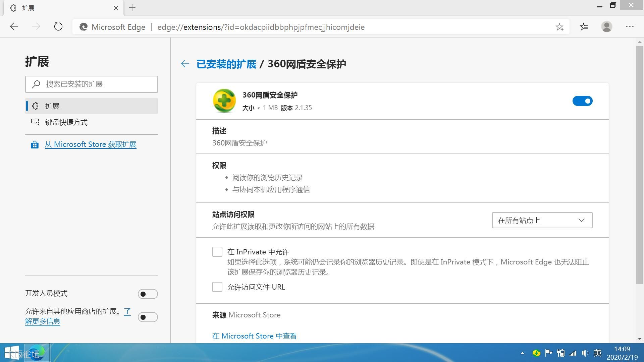This screenshot has width=644, height=362.
Task: Select 键盘快捷方式 in sidebar
Action: coord(66,122)
